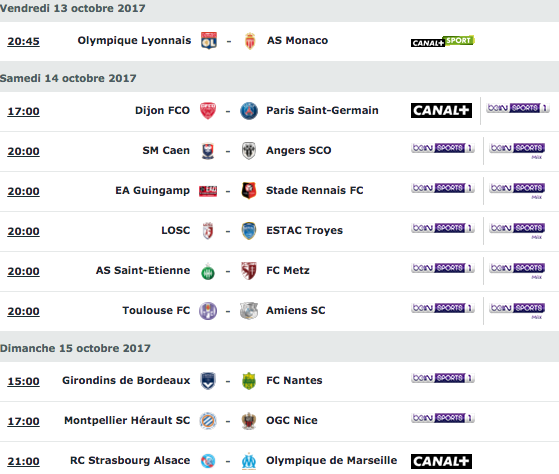Click the AS Monaco club crest
This screenshot has width=559, height=474.
point(250,41)
